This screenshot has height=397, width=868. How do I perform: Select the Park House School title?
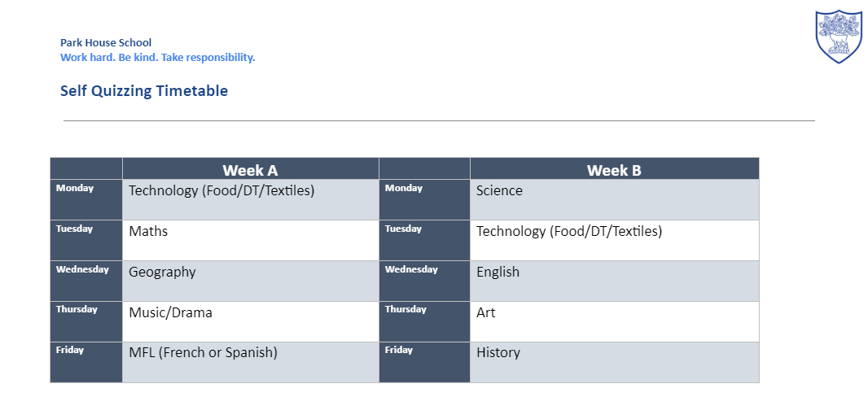click(x=106, y=42)
